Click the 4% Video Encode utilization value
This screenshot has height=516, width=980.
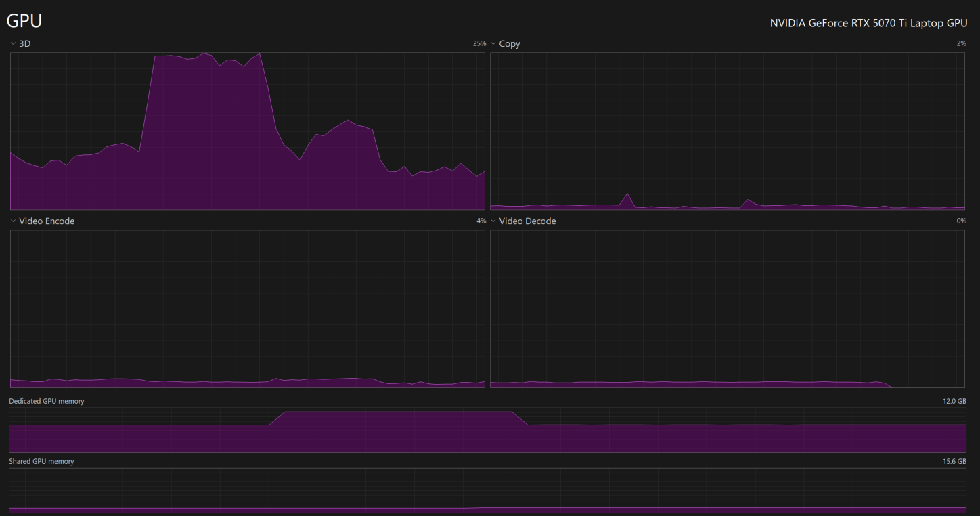pos(481,221)
